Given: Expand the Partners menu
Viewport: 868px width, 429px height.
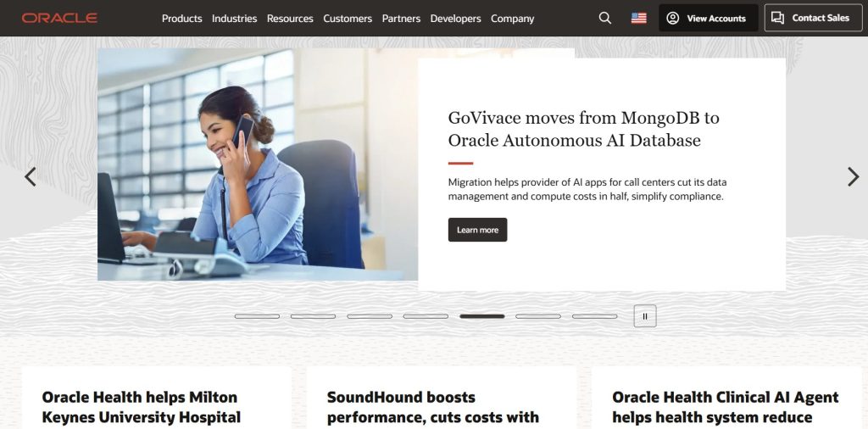Looking at the screenshot, I should [x=401, y=18].
